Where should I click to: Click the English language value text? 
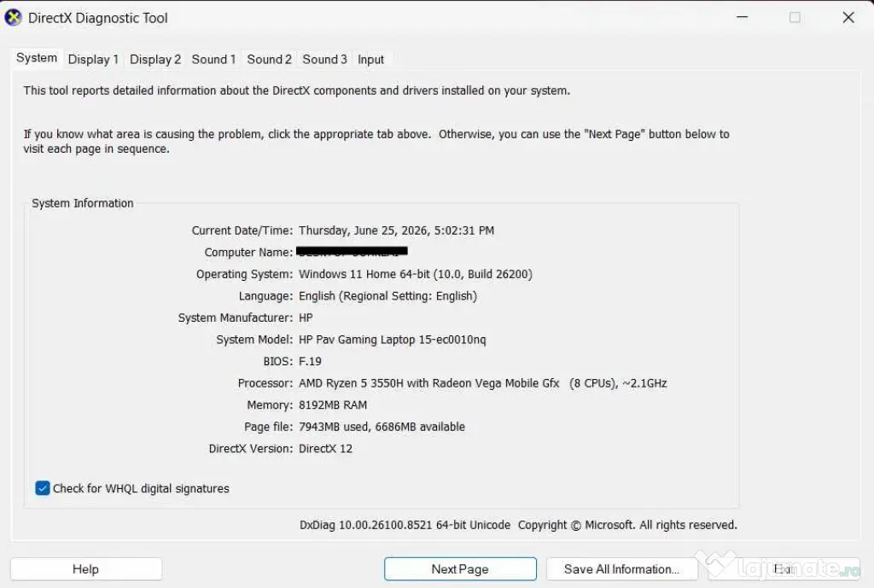coord(388,296)
